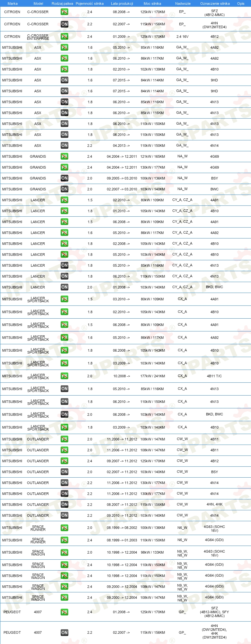
Task: Select the 09.2010 -> 11.2012 date cell
Action: [122, 515]
